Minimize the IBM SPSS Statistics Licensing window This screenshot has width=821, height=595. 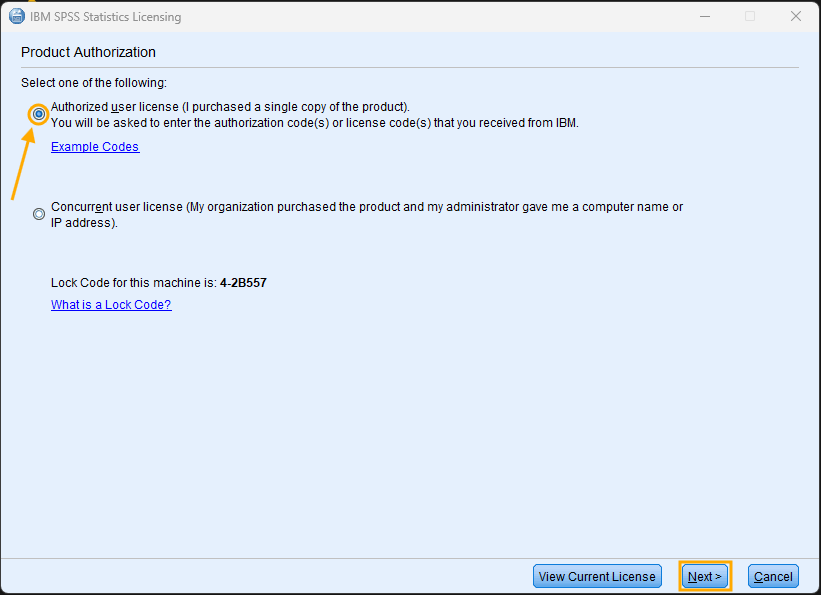705,16
